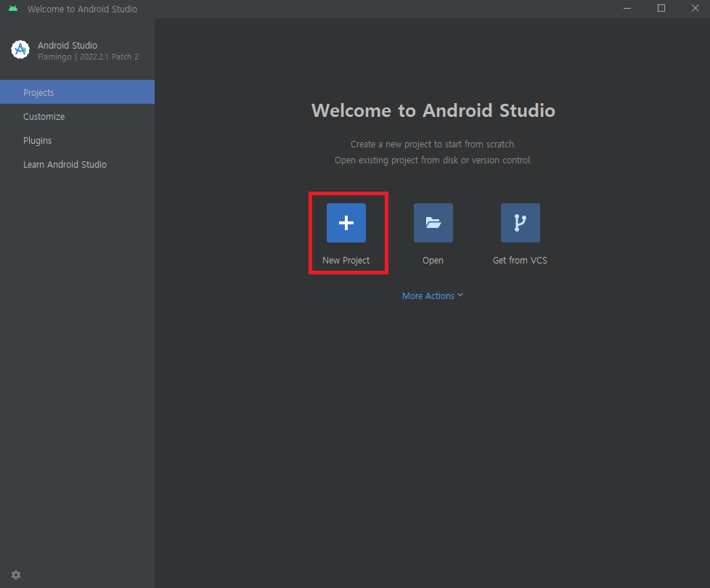Click the 'Create a new project' description line

coord(433,144)
